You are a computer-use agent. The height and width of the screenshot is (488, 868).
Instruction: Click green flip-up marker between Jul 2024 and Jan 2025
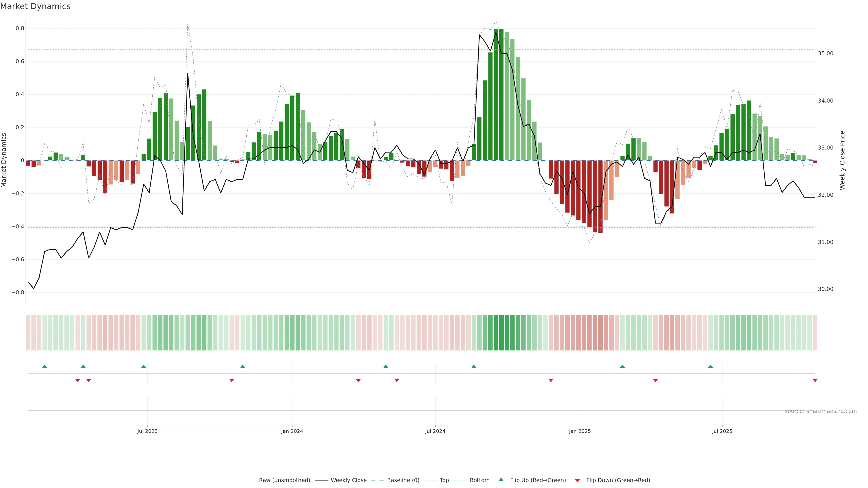(x=474, y=366)
